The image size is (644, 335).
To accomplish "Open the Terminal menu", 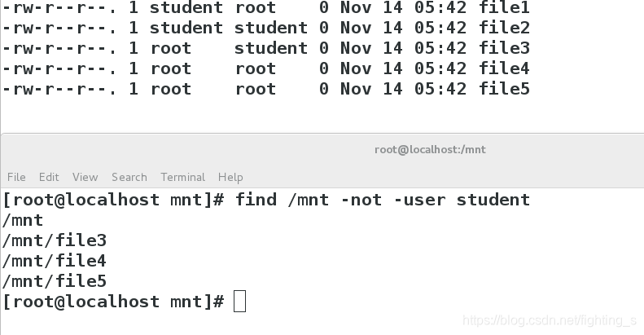I will point(182,177).
